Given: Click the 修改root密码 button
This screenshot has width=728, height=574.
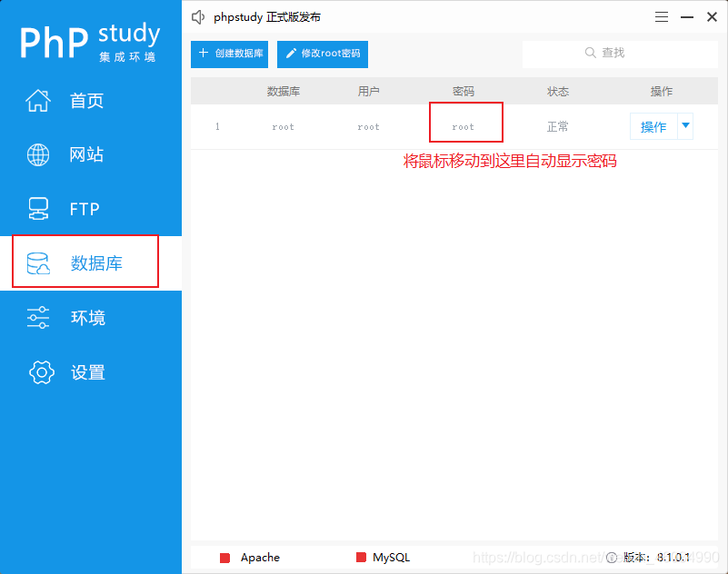Looking at the screenshot, I should click(x=323, y=54).
